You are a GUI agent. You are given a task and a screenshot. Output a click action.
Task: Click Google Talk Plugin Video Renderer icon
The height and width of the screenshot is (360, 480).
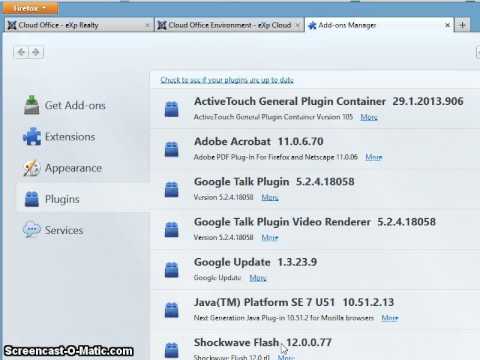(172, 230)
